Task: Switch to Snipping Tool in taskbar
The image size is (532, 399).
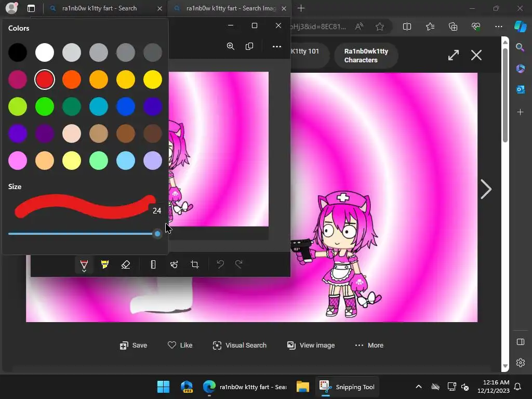Action: (x=347, y=387)
